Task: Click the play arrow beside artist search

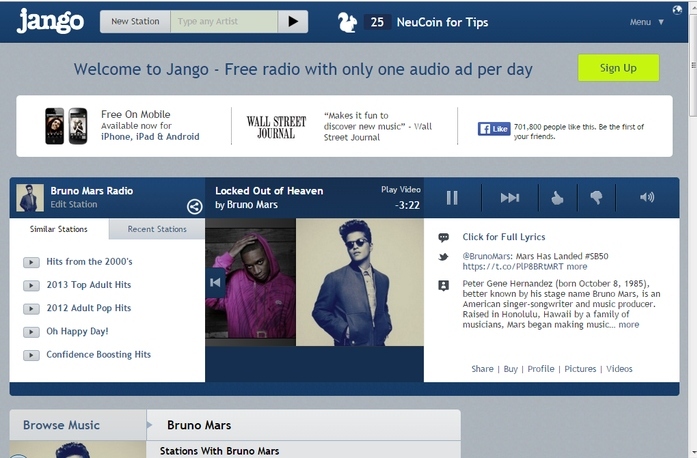Action: [x=292, y=21]
